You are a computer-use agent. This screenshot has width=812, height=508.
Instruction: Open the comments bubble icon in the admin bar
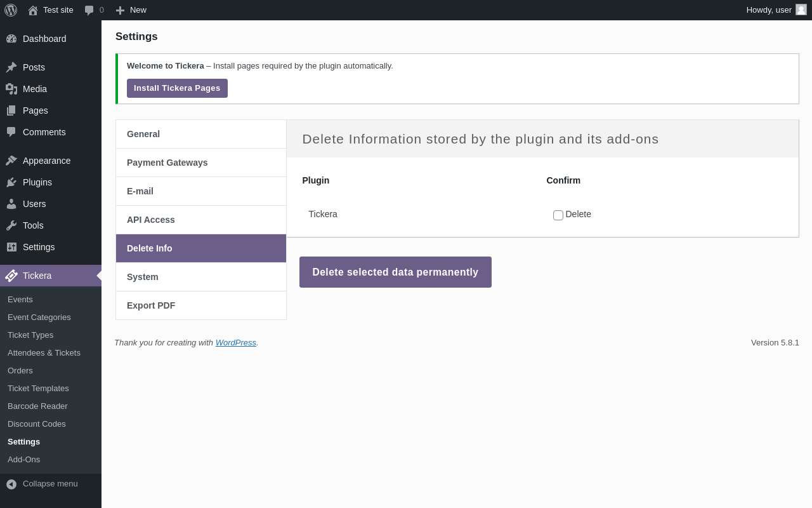[89, 10]
